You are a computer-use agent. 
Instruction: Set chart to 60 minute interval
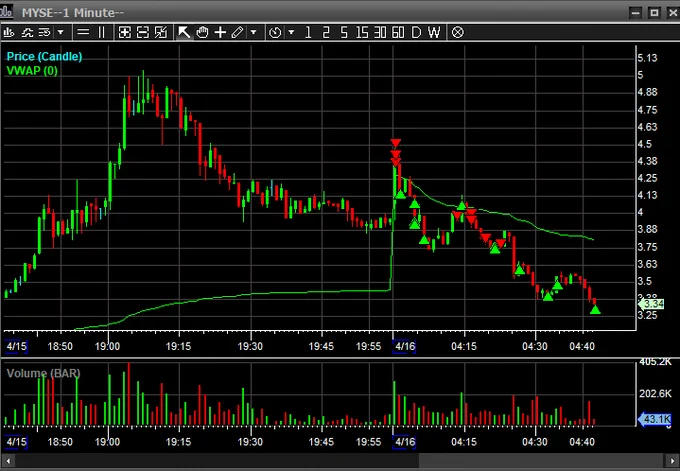pyautogui.click(x=398, y=33)
